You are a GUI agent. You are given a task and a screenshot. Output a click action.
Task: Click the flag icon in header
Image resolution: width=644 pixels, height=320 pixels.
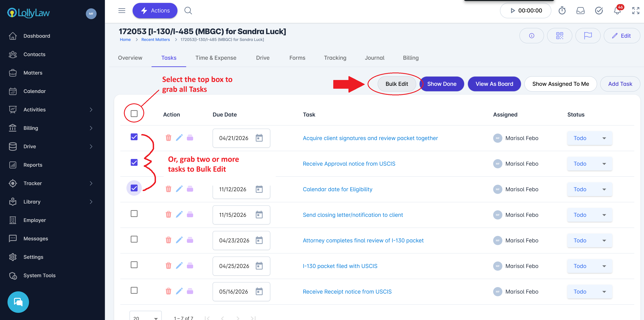588,36
